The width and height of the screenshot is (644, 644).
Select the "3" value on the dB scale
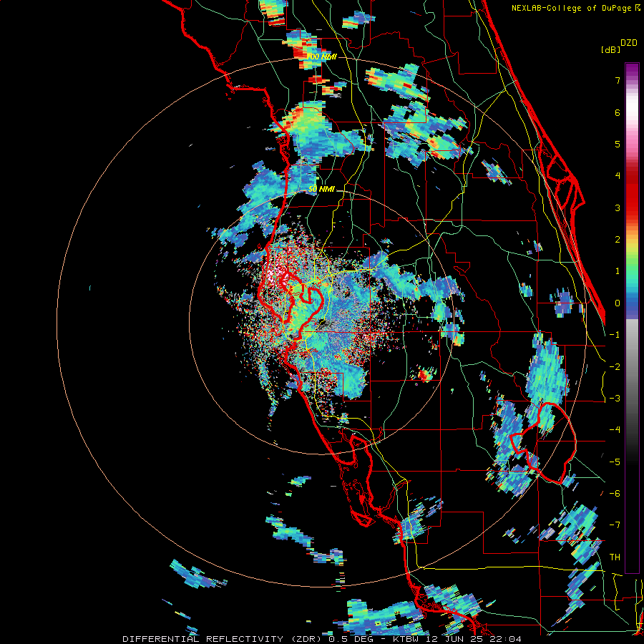618,208
